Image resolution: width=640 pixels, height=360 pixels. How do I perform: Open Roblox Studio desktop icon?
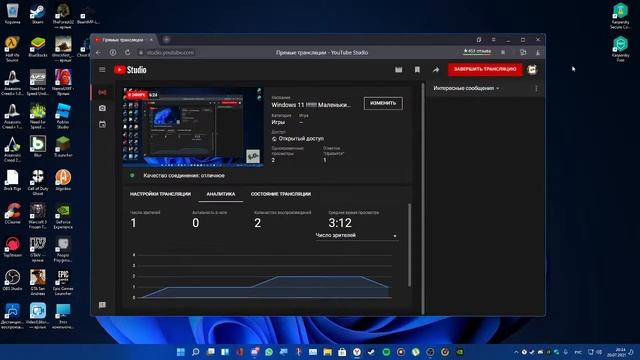(63, 116)
